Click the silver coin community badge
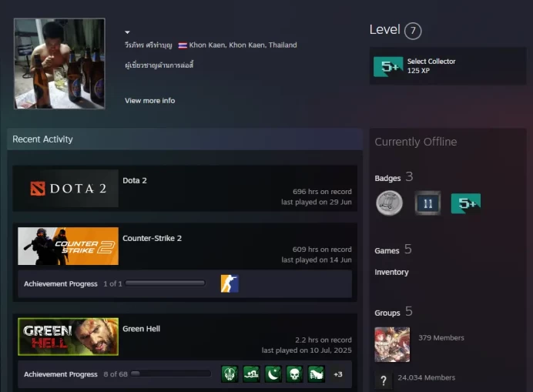The width and height of the screenshot is (533, 392). pyautogui.click(x=389, y=203)
